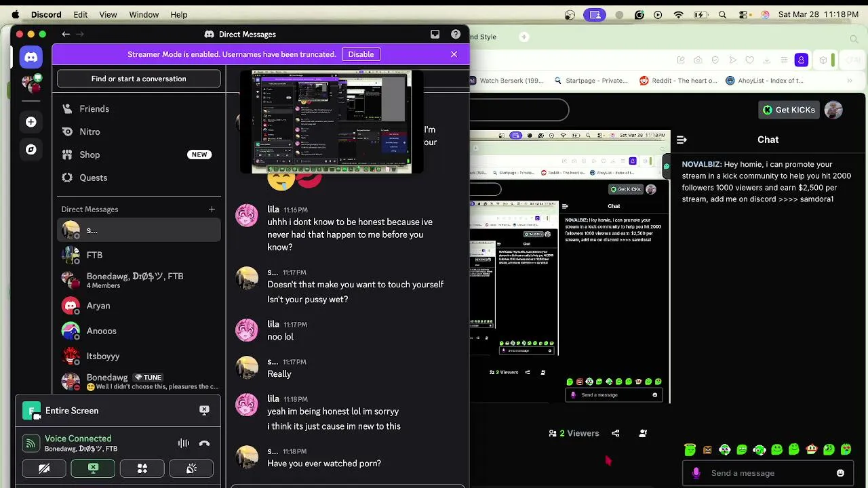Open Kick profile avatar menu
The height and width of the screenshot is (488, 868).
click(x=833, y=110)
